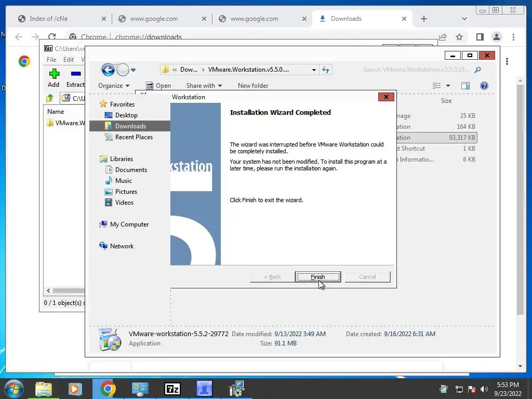This screenshot has width=532, height=399.
Task: Open Chrome three-dot menu
Action: [513, 37]
